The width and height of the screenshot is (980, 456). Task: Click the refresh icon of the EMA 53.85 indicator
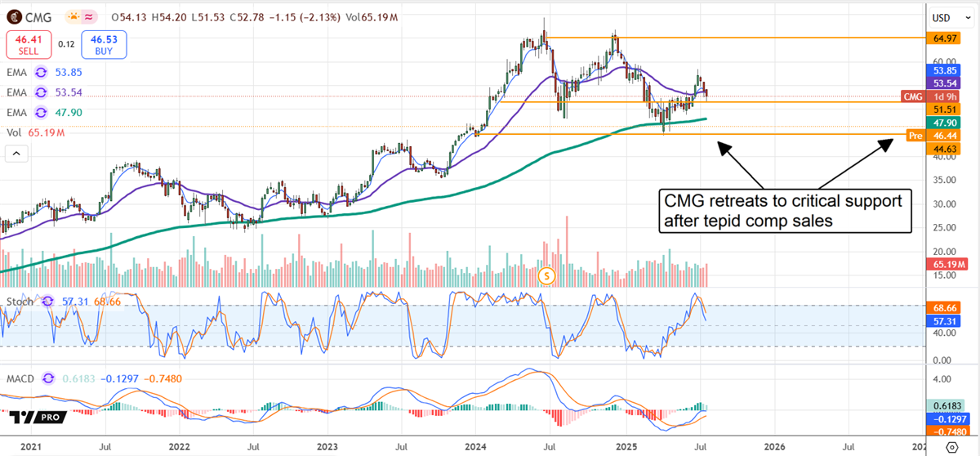pyautogui.click(x=41, y=74)
